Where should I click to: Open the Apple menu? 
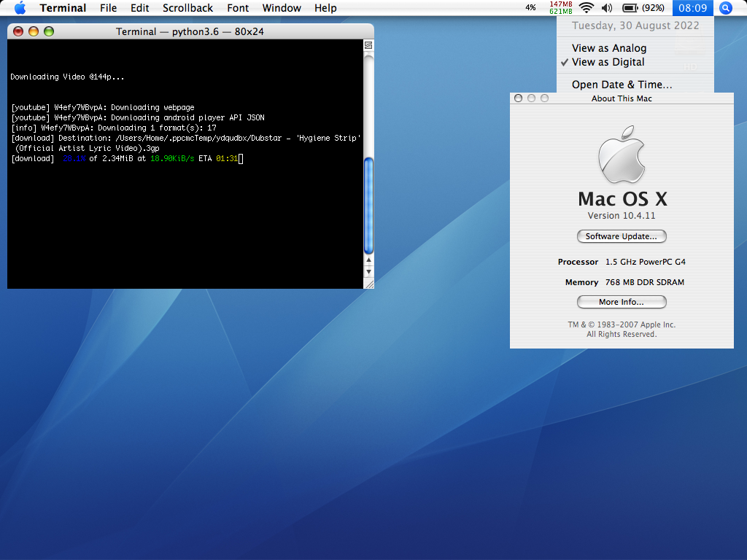20,7
